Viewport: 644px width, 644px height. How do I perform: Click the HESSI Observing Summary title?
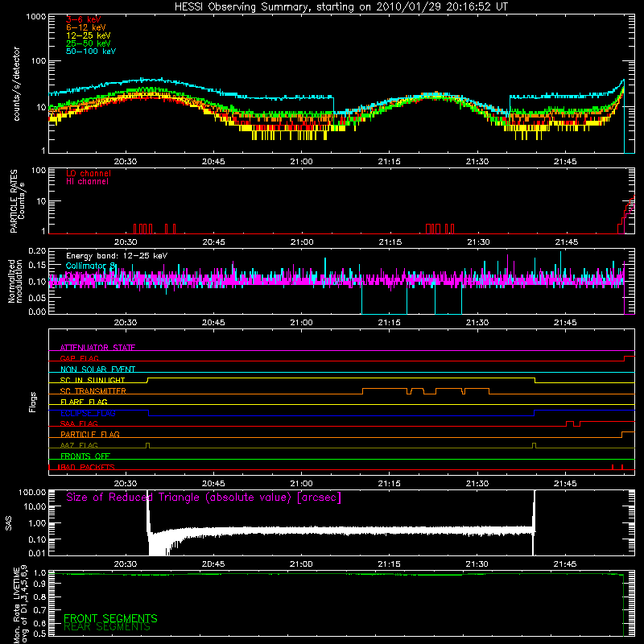coord(341,7)
